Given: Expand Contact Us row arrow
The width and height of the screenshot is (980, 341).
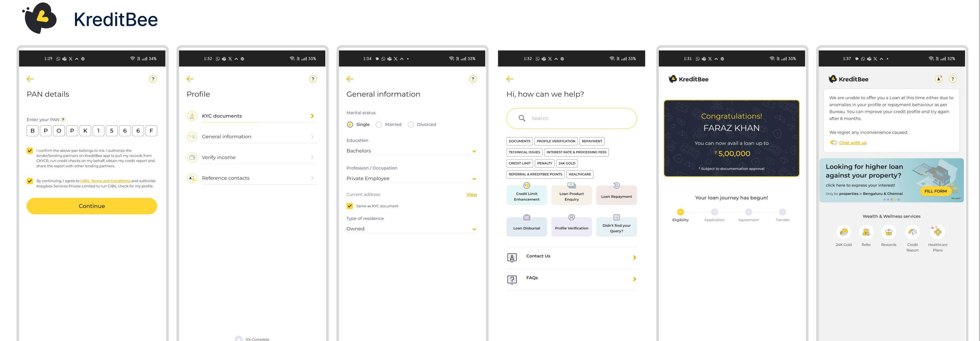Looking at the screenshot, I should (635, 258).
